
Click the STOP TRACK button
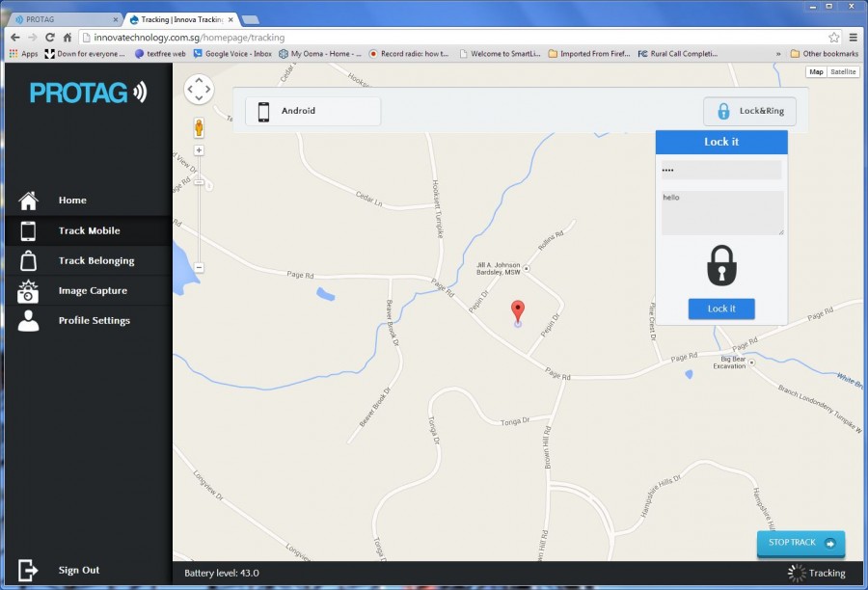coord(800,543)
